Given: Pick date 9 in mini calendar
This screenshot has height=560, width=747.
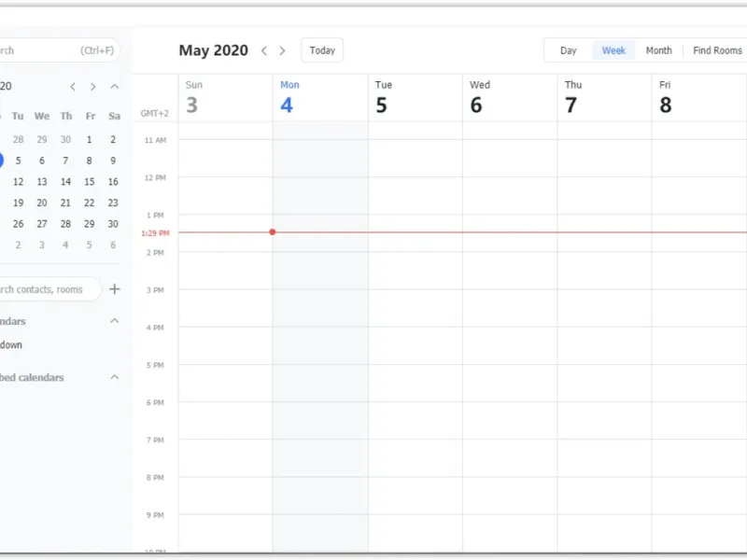Looking at the screenshot, I should [113, 161].
